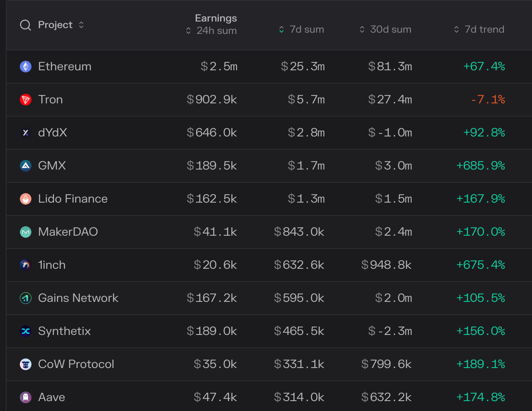Click dYdX's $-1.0m 30d value
The height and width of the screenshot is (411, 532).
click(x=390, y=133)
